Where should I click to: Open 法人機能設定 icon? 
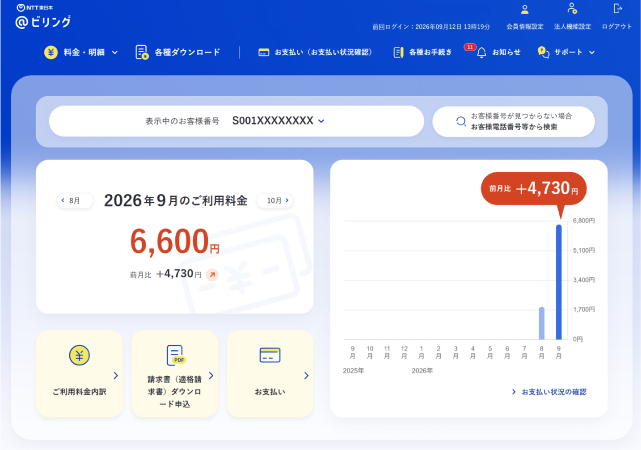pyautogui.click(x=572, y=8)
